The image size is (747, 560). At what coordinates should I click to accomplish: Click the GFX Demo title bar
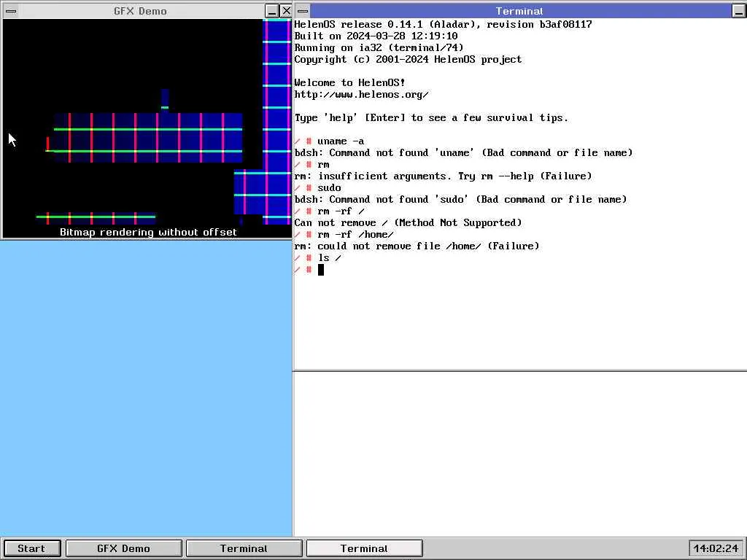[x=141, y=11]
